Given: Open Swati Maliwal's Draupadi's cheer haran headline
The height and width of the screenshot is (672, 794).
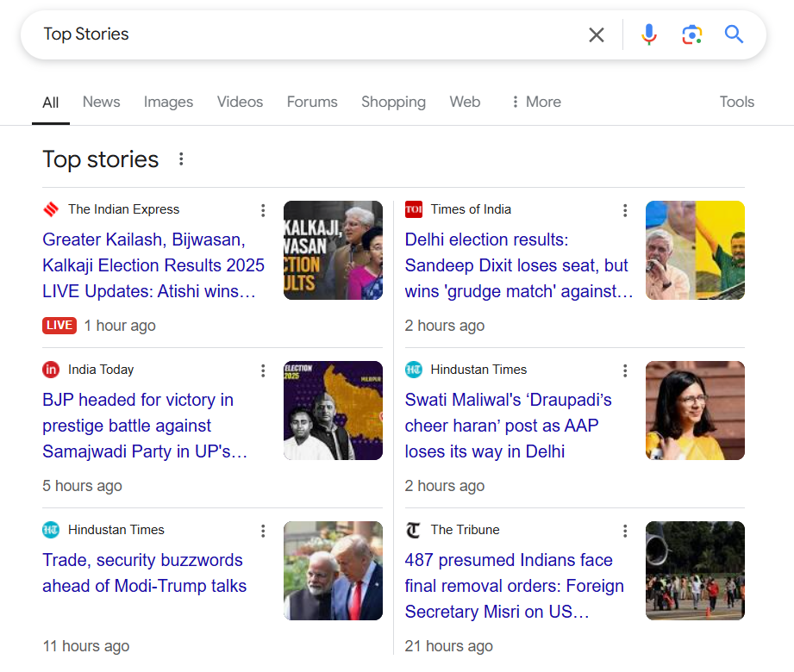Looking at the screenshot, I should click(x=508, y=426).
